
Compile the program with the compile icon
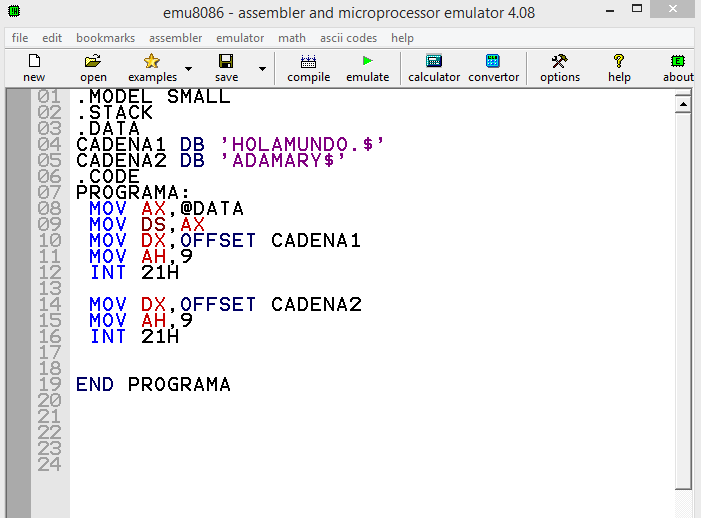point(308,67)
